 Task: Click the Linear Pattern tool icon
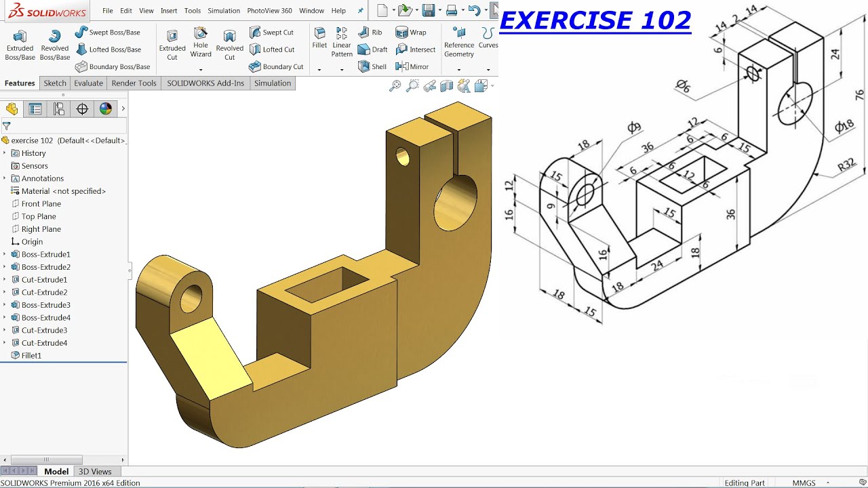tap(342, 33)
